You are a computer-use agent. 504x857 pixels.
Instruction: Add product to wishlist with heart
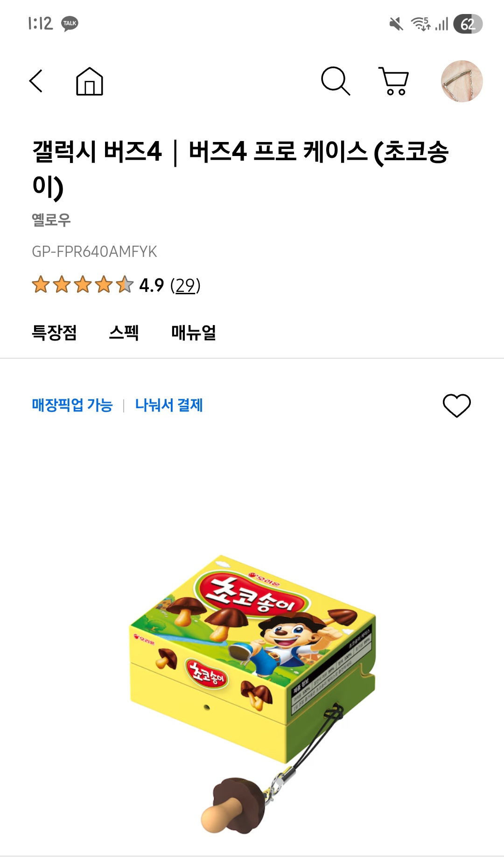click(456, 405)
